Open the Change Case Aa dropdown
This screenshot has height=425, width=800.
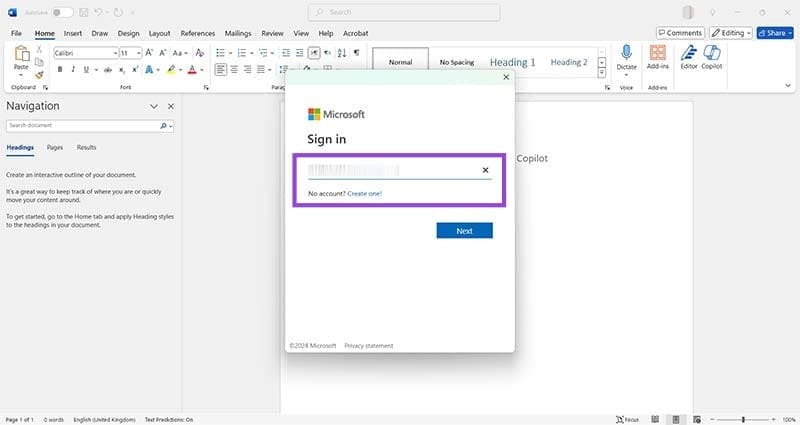(x=180, y=53)
